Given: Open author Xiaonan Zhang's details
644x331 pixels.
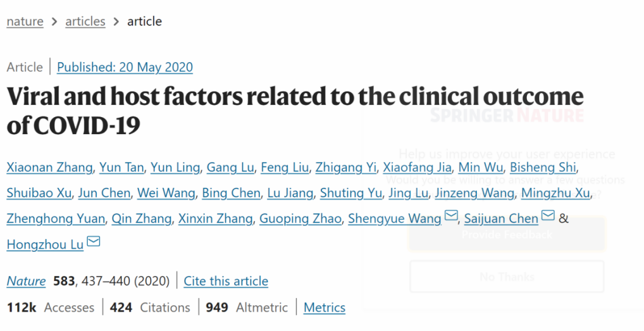Looking at the screenshot, I should (50, 168).
